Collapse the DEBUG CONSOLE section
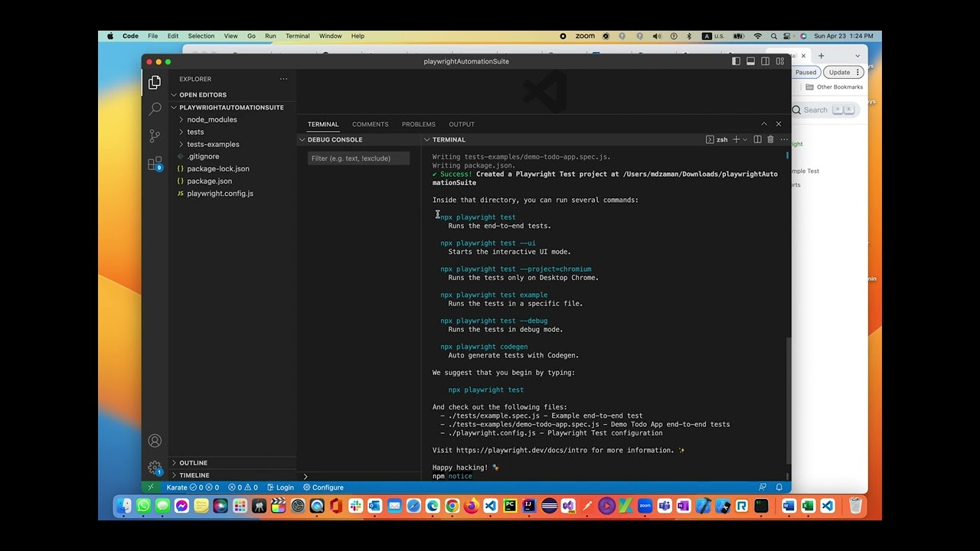The image size is (980, 551). pos(358,140)
